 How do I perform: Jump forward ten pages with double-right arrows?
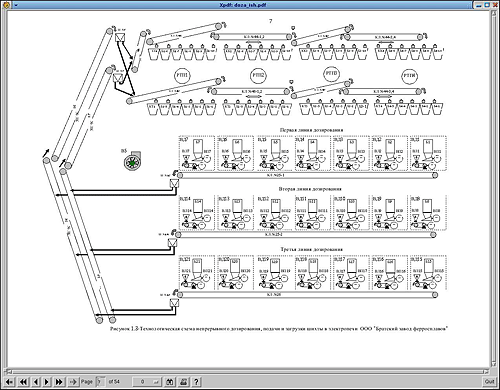click(59, 381)
